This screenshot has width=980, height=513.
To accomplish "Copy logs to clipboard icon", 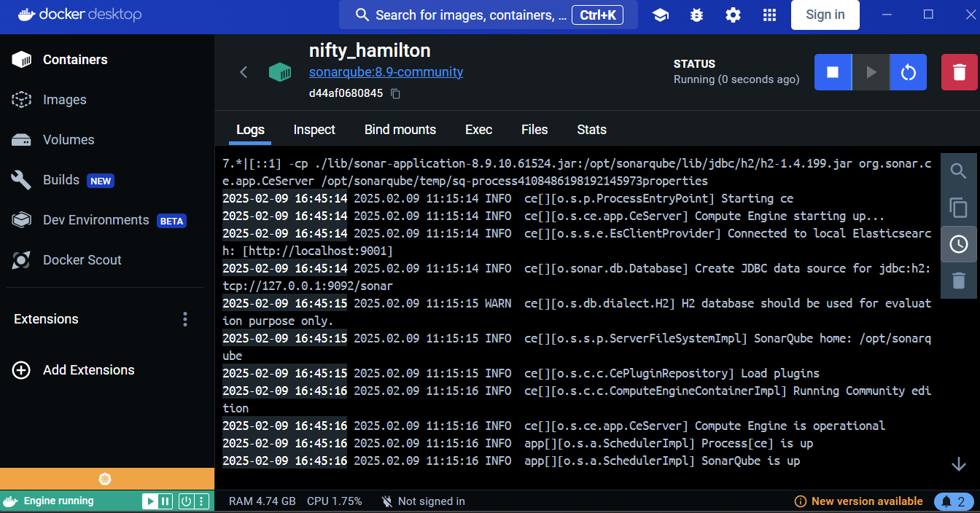I will 958,208.
